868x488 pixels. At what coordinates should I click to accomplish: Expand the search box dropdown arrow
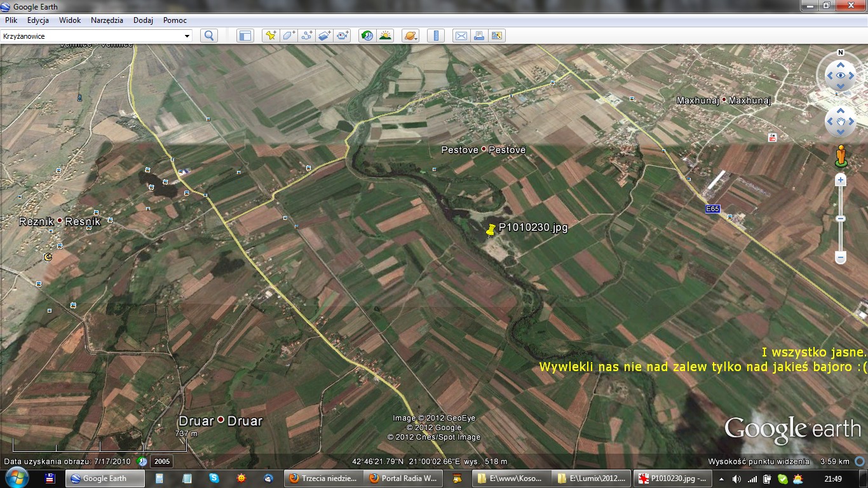coord(187,36)
